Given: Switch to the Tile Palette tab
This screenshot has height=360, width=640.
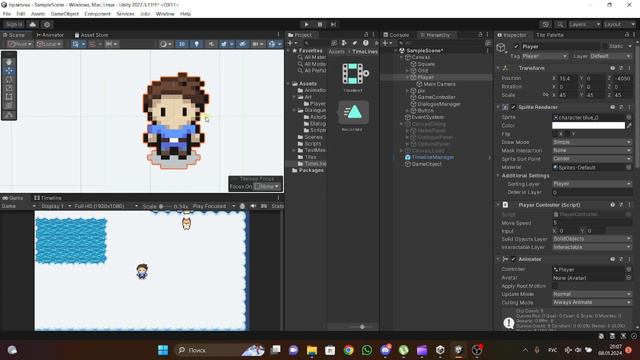Looking at the screenshot, I should tap(549, 35).
